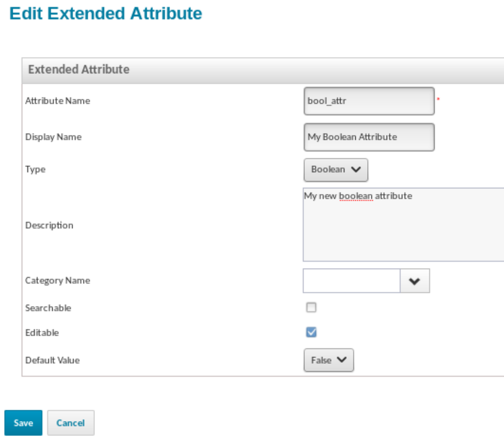Select the Attribute Name field containing bool_attr
This screenshot has height=443, width=504.
point(369,101)
